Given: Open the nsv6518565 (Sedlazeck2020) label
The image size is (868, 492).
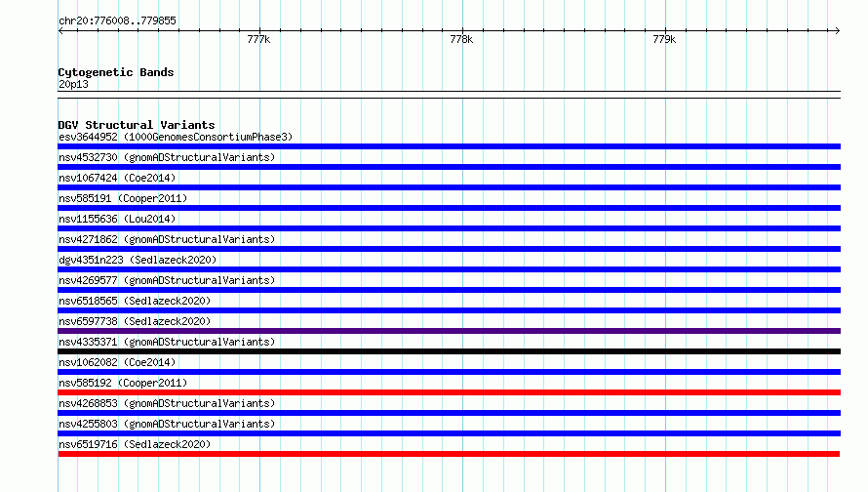Looking at the screenshot, I should (135, 301).
